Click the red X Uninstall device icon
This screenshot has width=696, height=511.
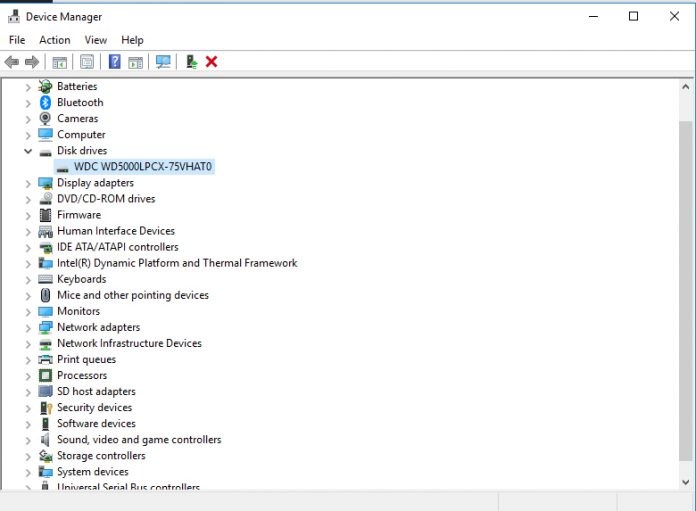coord(211,62)
